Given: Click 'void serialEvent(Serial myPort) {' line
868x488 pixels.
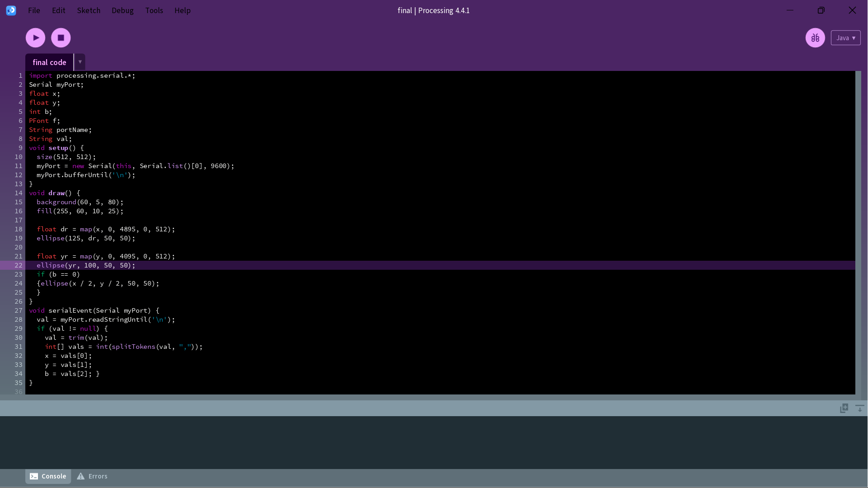Looking at the screenshot, I should click(x=94, y=310).
